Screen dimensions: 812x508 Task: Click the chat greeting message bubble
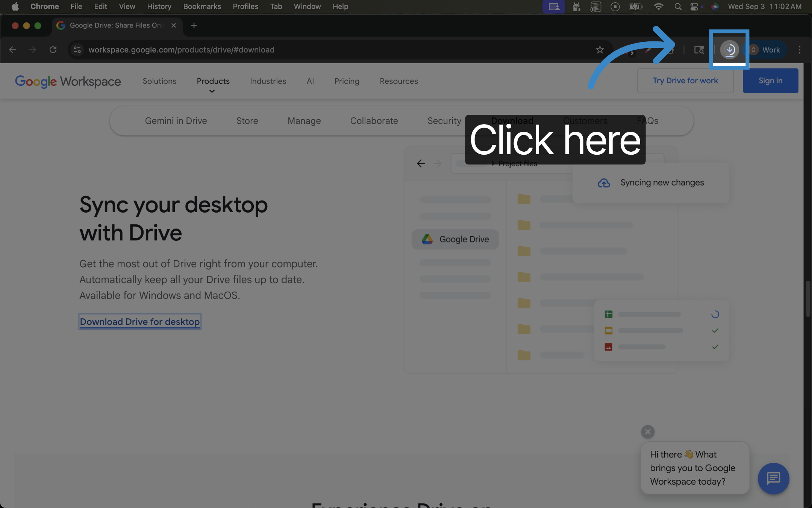(695, 468)
